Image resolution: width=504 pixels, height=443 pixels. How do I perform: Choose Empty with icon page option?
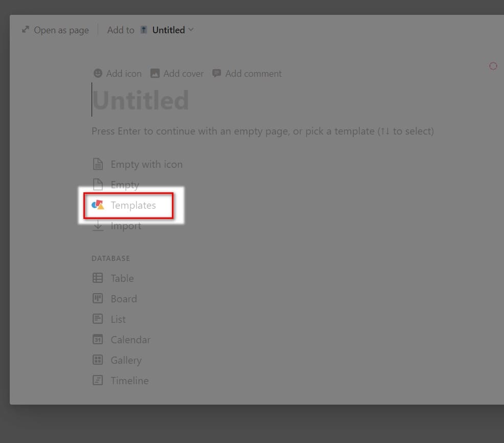138,164
